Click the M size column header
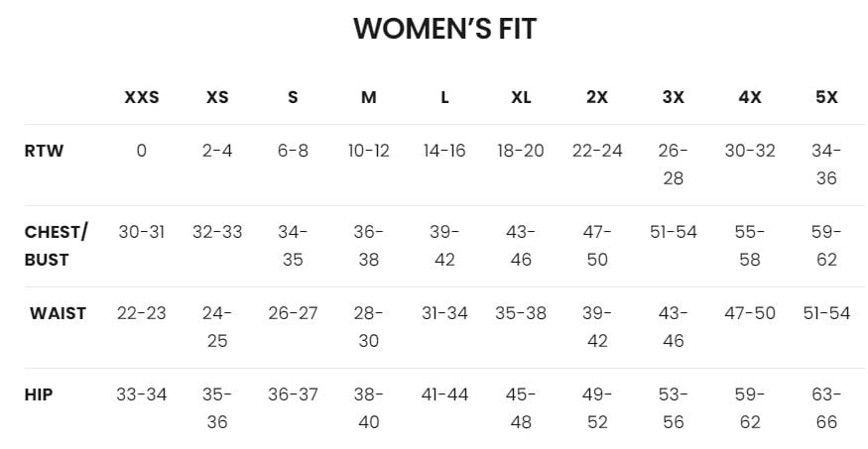Screen dimensions: 868x449 pos(369,97)
